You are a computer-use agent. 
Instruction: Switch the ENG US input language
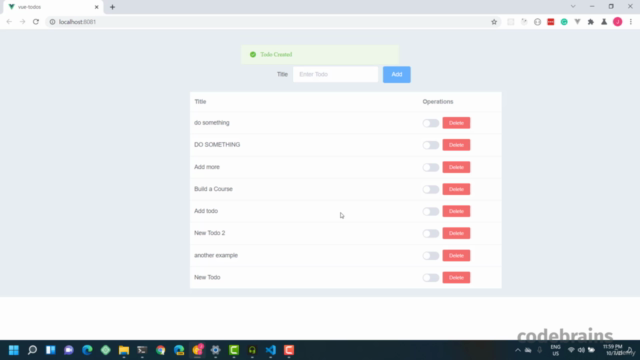556,350
